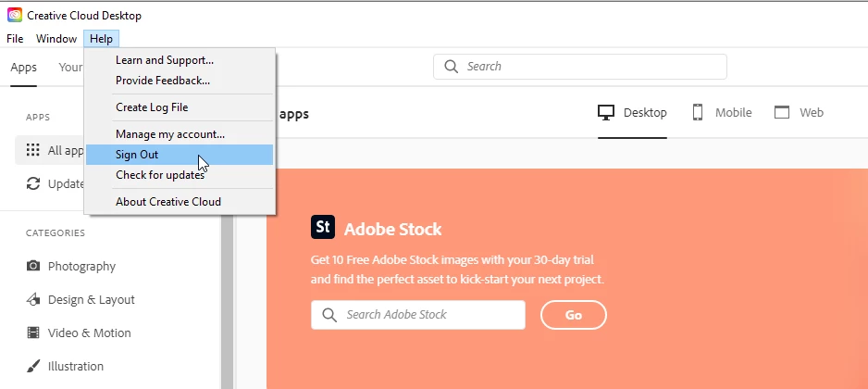Click the Creative Cloud Desktop window title
This screenshot has height=389, width=868.
pos(84,16)
